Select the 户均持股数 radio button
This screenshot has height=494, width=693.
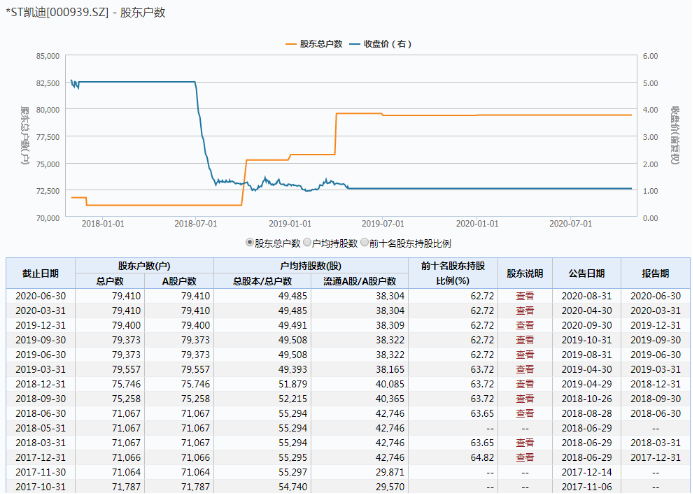307,243
